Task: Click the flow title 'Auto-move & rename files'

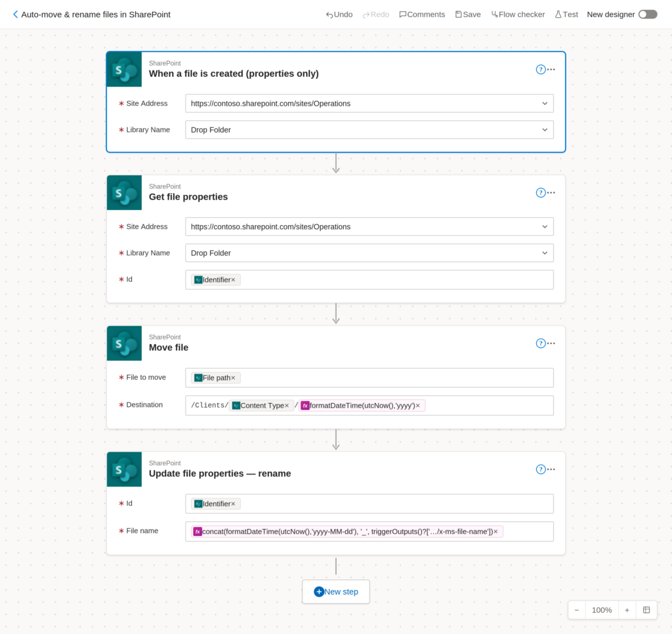Action: coord(96,14)
